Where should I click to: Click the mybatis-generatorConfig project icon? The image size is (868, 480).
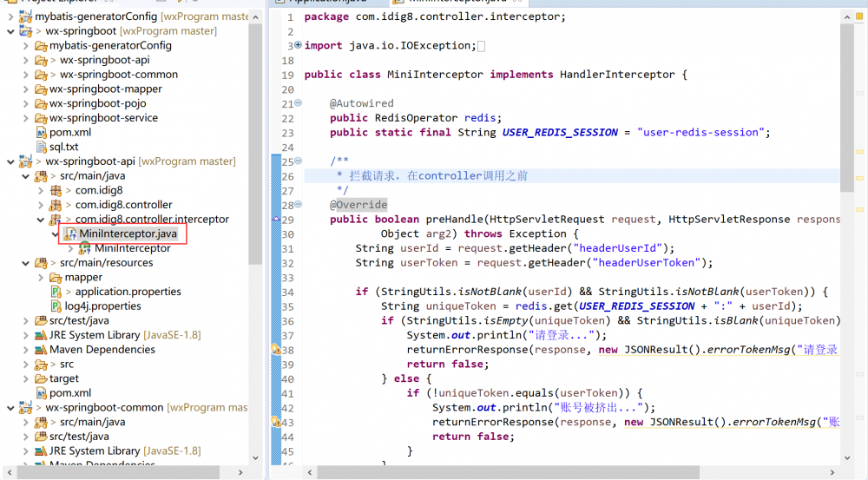point(25,16)
